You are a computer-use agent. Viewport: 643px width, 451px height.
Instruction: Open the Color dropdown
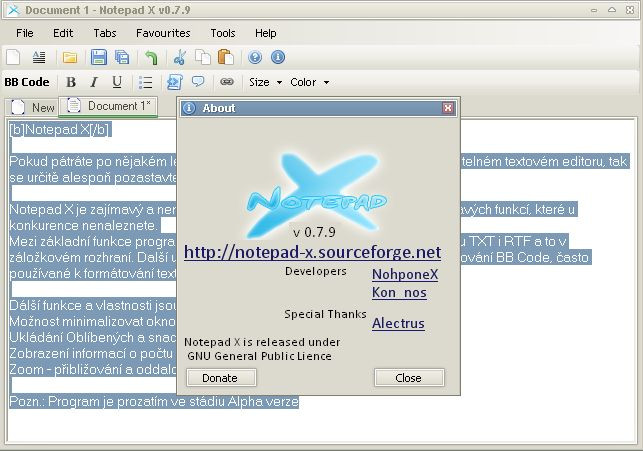(x=310, y=82)
